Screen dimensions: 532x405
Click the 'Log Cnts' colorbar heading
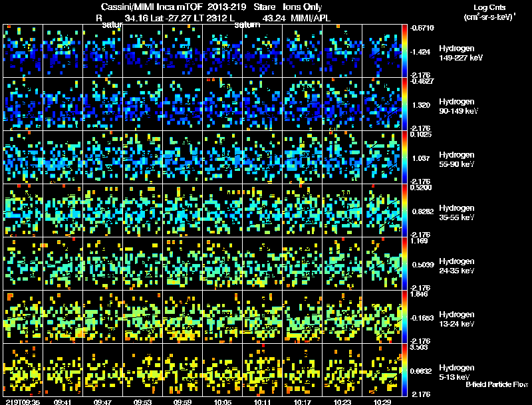click(x=489, y=7)
